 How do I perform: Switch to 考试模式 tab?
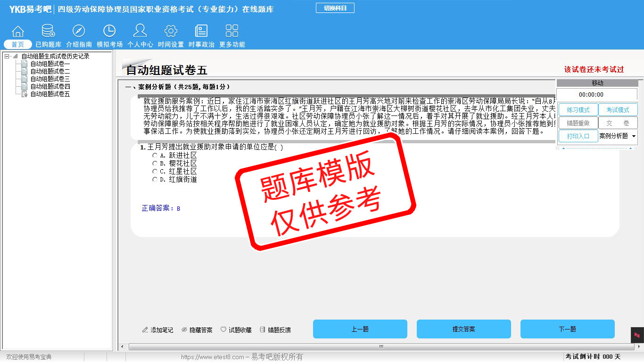(x=618, y=110)
